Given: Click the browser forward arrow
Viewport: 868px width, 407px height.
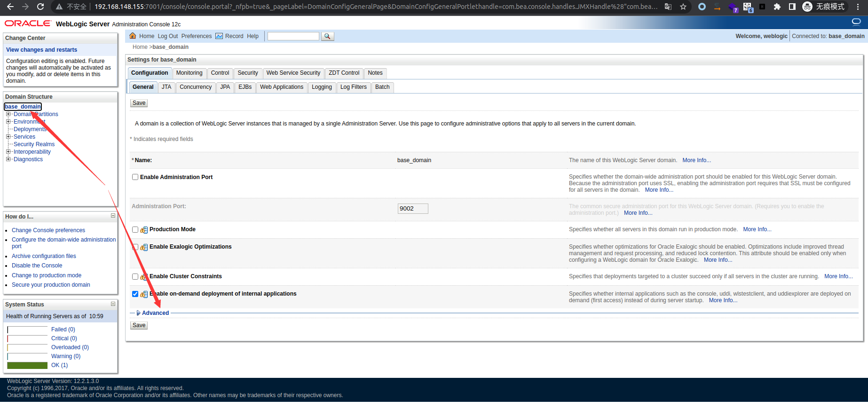Looking at the screenshot, I should tap(25, 7).
